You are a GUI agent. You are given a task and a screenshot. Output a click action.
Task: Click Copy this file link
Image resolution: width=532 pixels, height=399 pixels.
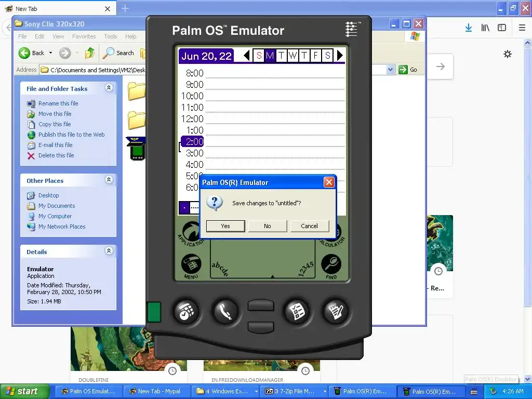click(x=54, y=124)
